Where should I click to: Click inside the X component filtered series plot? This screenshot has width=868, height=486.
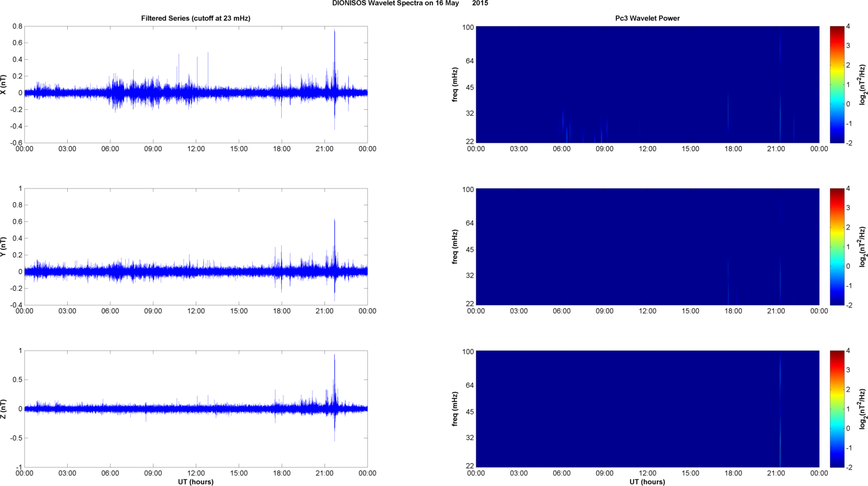pos(196,85)
